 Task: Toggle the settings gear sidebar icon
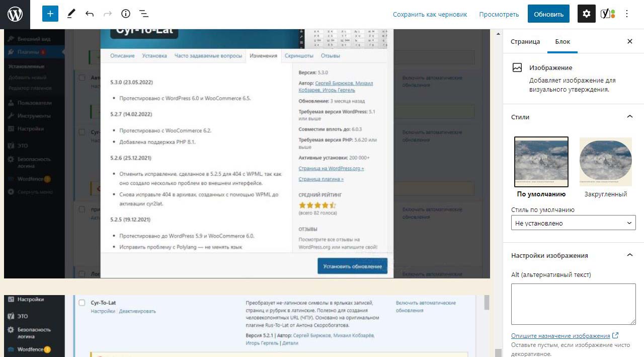(586, 14)
